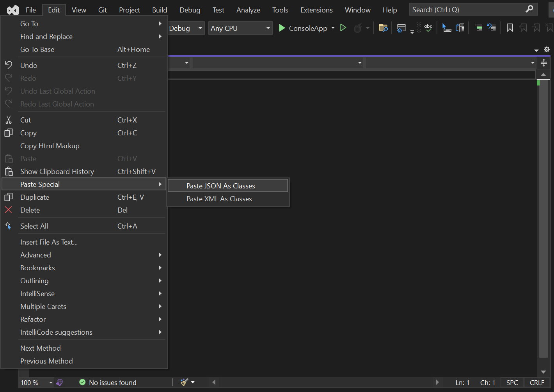Expand the 100 % zoom level dropdown
Image resolution: width=554 pixels, height=392 pixels.
[x=51, y=383]
